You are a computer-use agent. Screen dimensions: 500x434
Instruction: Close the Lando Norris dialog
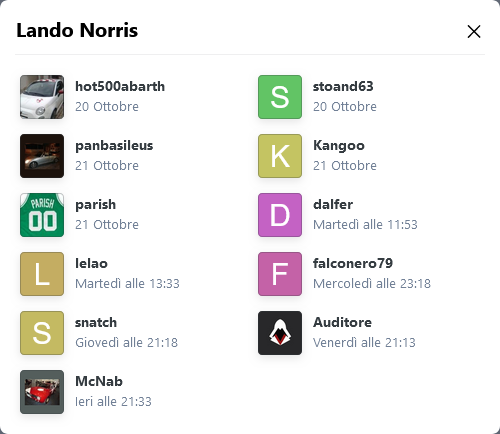pos(474,32)
